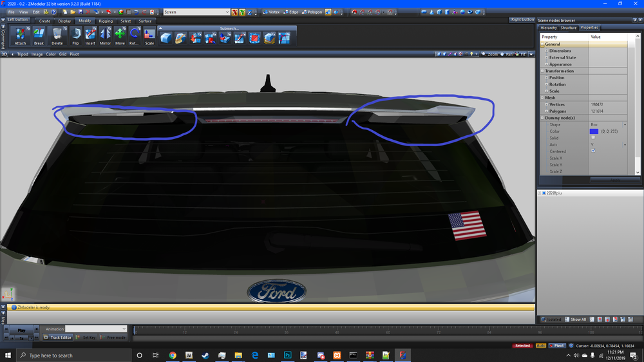Pick the Flip tool
Image resolution: width=644 pixels, height=362 pixels.
[75, 36]
